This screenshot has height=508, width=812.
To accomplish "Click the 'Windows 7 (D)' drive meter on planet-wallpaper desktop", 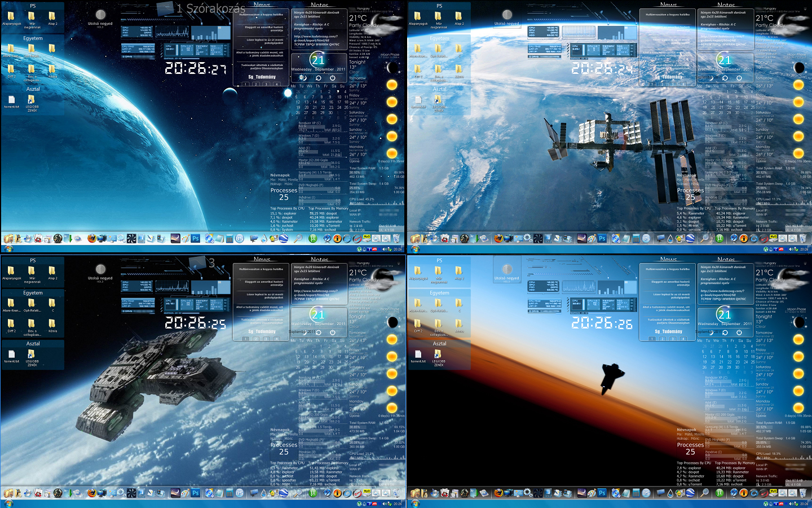I will pyautogui.click(x=320, y=139).
